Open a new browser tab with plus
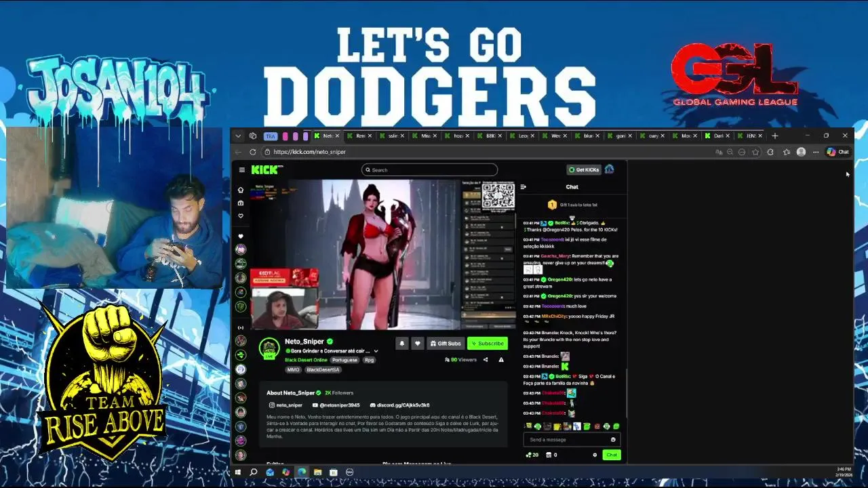 [x=774, y=136]
